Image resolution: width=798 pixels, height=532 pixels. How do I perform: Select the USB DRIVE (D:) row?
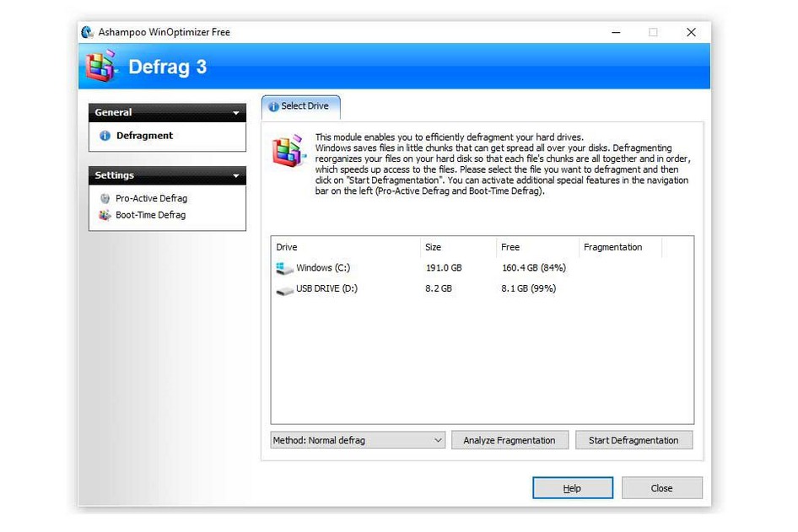pos(482,289)
